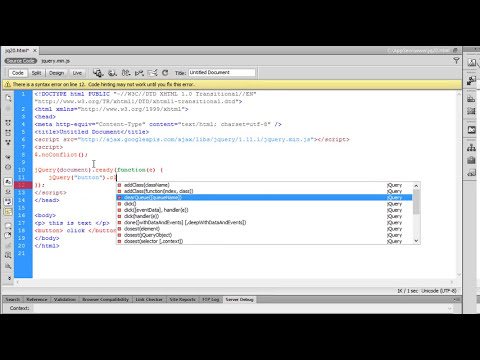Click the Wrap Tag icon
The width and height of the screenshot is (480, 360).
point(8,246)
